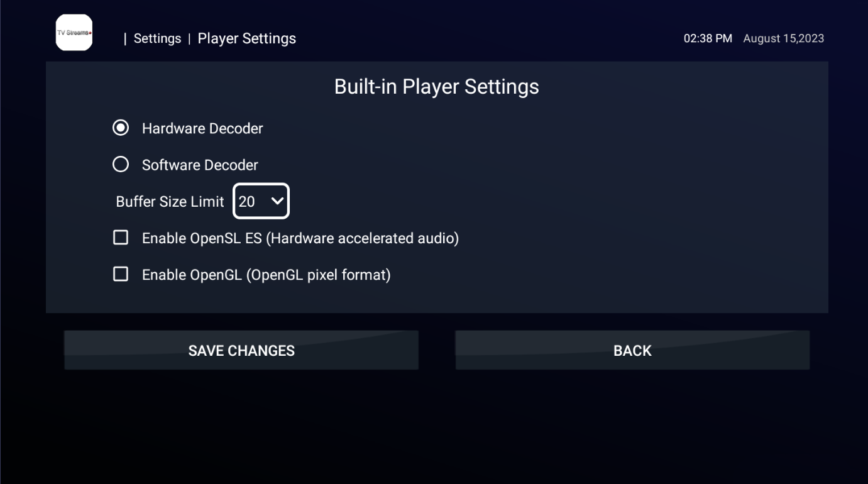Image resolution: width=868 pixels, height=484 pixels.
Task: Select the Player Settings breadcrumb item
Action: pos(247,39)
